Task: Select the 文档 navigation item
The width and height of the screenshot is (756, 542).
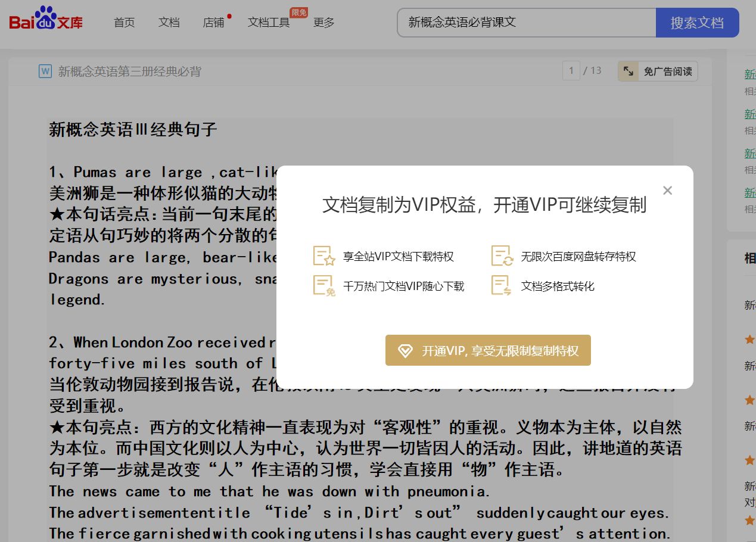Action: pyautogui.click(x=169, y=22)
